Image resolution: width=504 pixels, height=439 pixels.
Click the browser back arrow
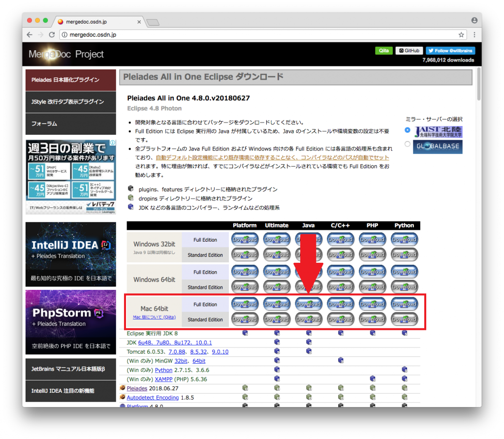pyautogui.click(x=30, y=35)
